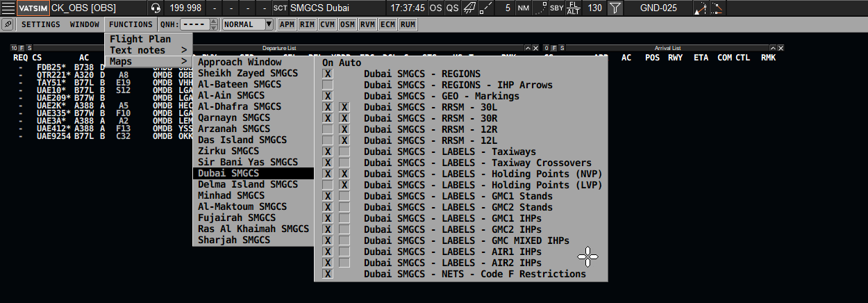
Task: Toggle the ECM toolbar button
Action: 387,24
